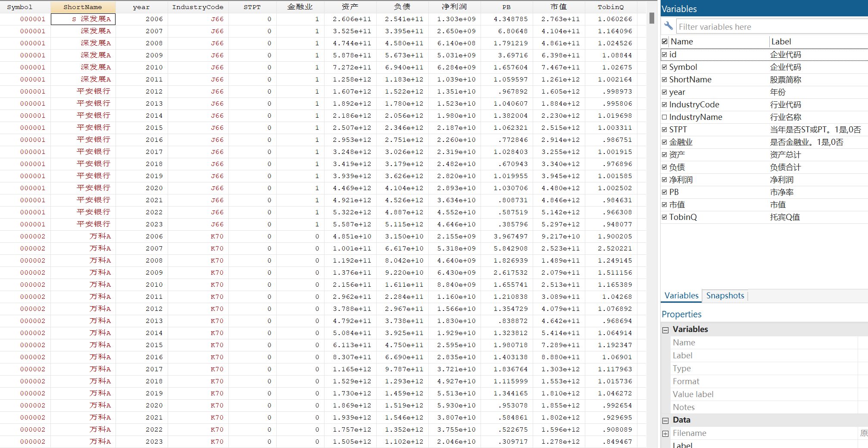
Task: Uncheck the STPT variable checkbox
Action: click(665, 130)
